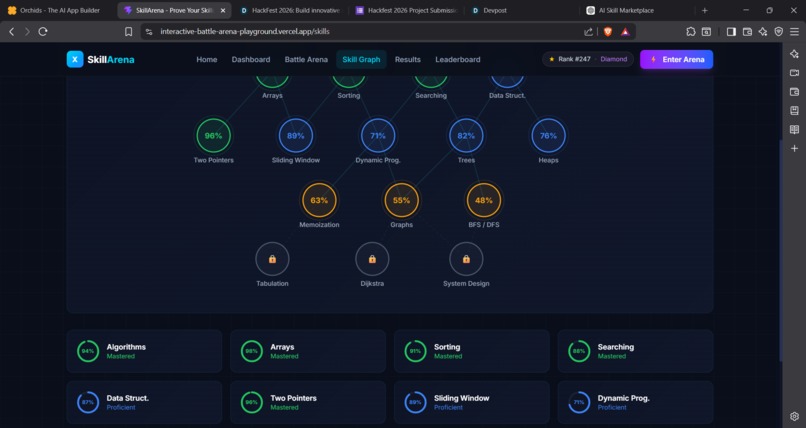Go back to the previous page
The width and height of the screenshot is (806, 428).
click(11, 31)
